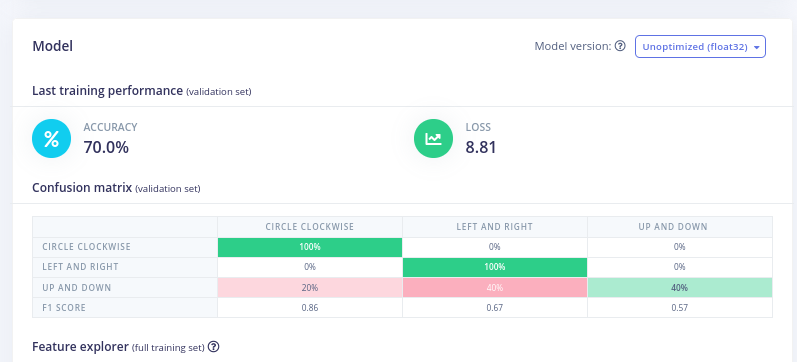Click the 0.57 F1 score value
This screenshot has width=797, height=362.
click(x=680, y=308)
